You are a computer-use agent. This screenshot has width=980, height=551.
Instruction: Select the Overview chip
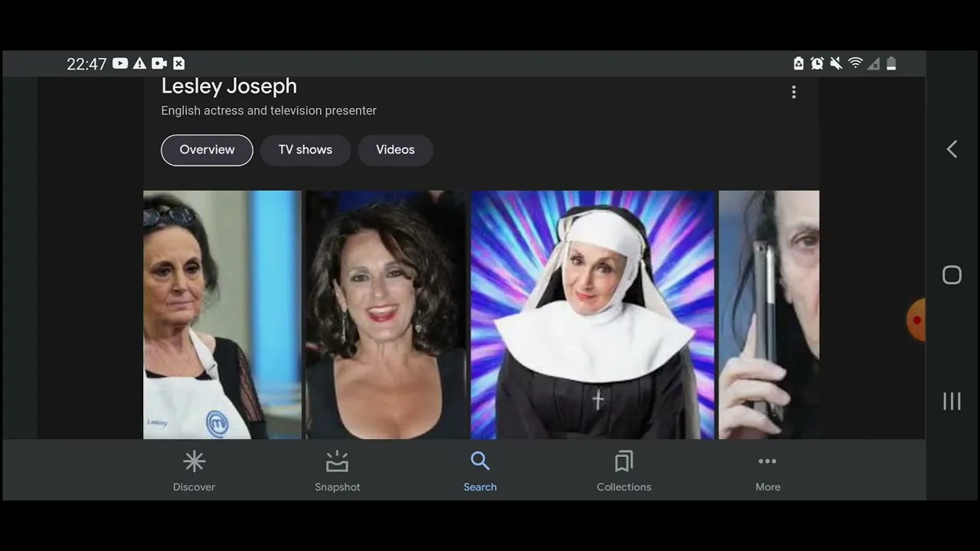tap(207, 150)
